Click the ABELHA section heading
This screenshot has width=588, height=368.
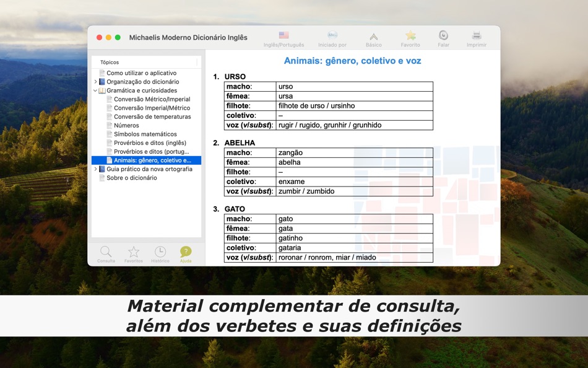click(240, 142)
